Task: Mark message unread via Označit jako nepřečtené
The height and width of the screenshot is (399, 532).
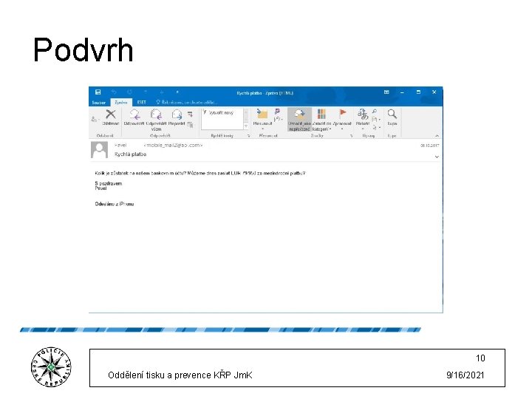Action: click(299, 119)
